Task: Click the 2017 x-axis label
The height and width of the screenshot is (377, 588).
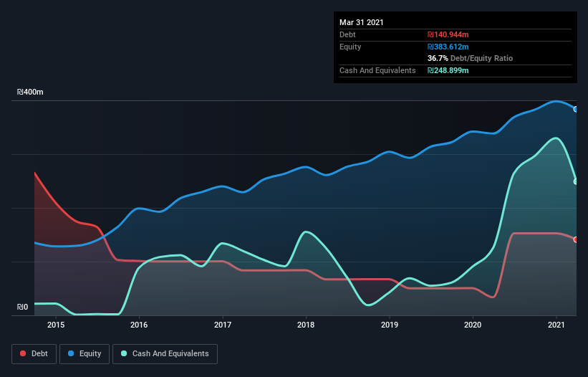Action: tap(223, 325)
